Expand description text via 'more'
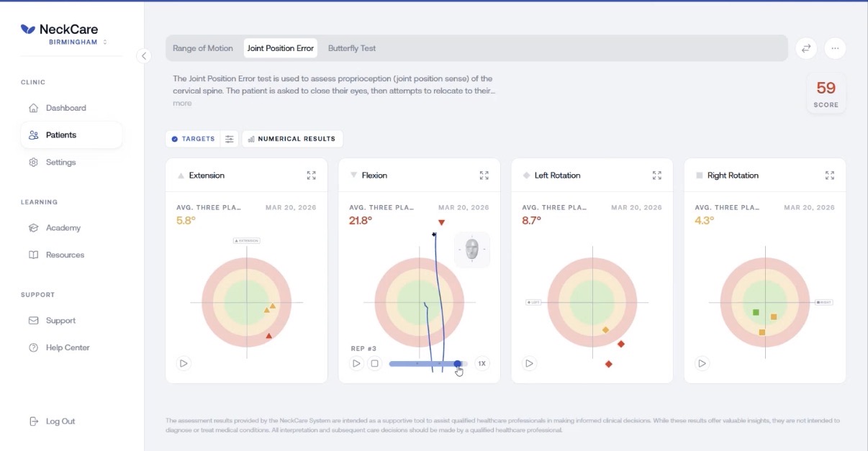 182,104
